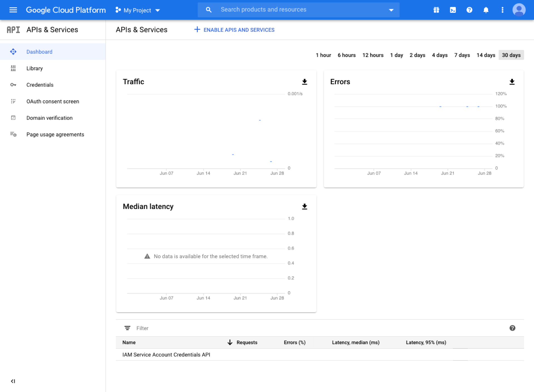Collapse the sidebar navigation panel
This screenshot has width=534, height=392.
13,381
